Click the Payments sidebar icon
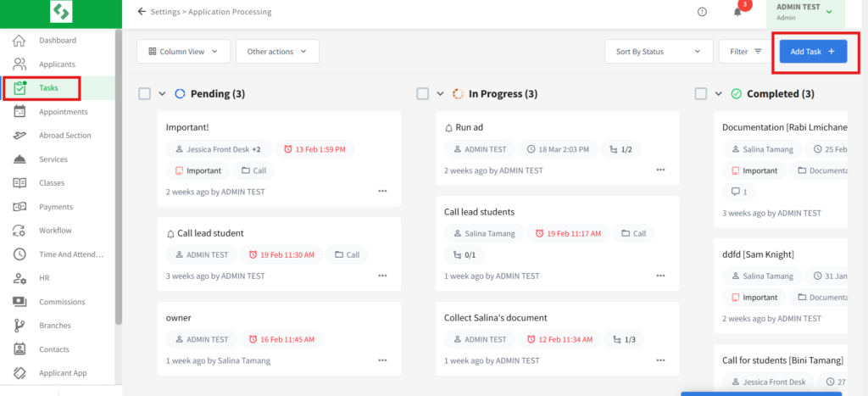This screenshot has height=396, width=868. pyautogui.click(x=20, y=207)
